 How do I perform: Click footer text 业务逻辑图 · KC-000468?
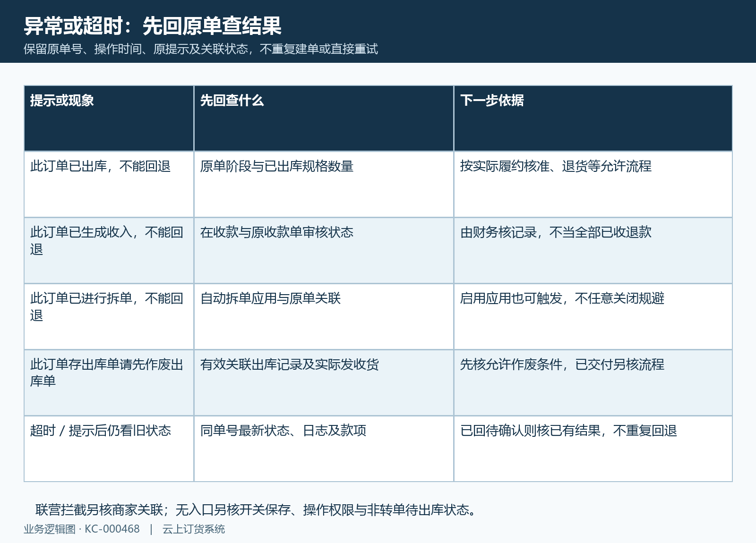(82, 529)
